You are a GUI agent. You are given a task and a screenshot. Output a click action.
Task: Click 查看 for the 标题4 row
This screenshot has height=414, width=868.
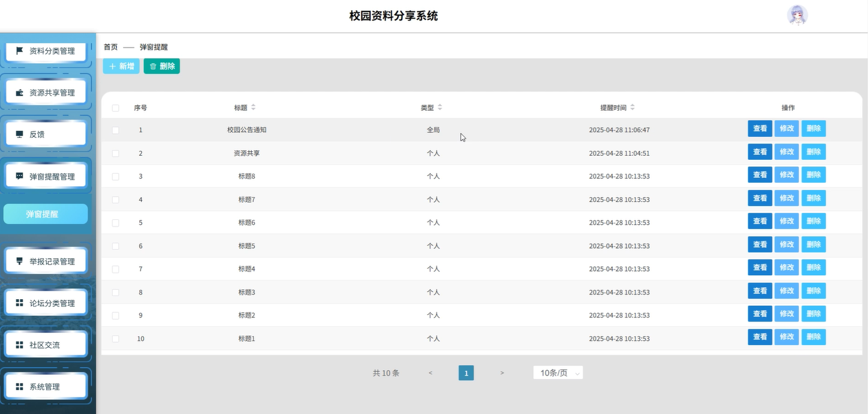pos(760,267)
